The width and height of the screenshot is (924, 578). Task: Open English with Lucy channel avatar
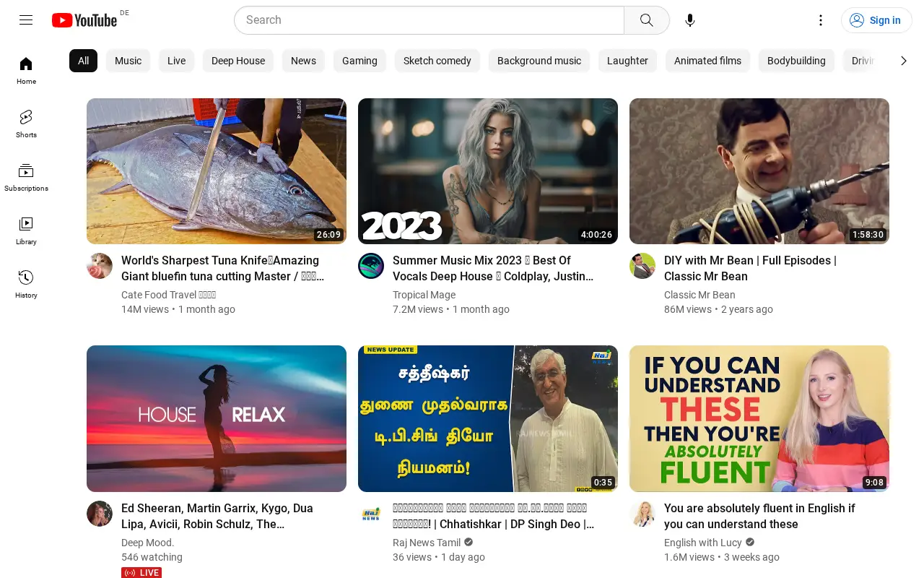642,514
